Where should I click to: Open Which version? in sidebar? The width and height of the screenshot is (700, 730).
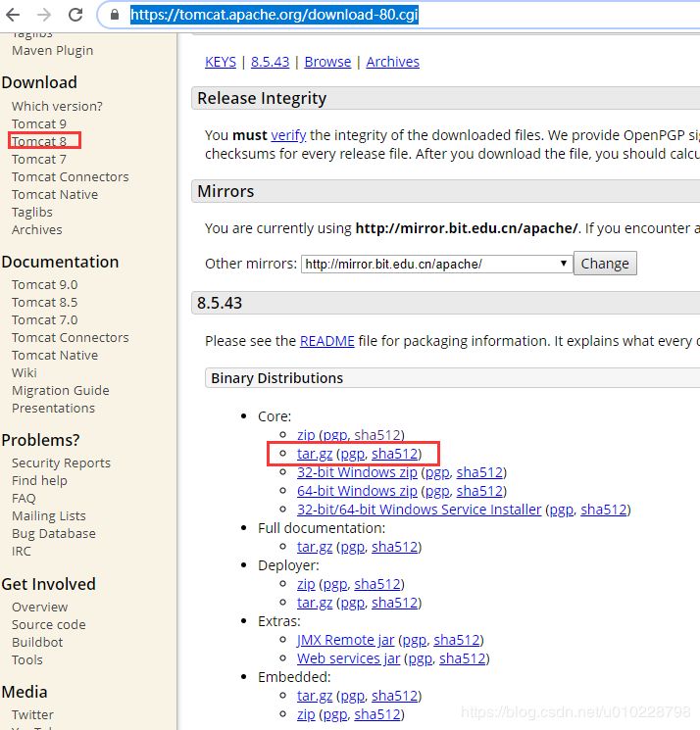coord(57,107)
